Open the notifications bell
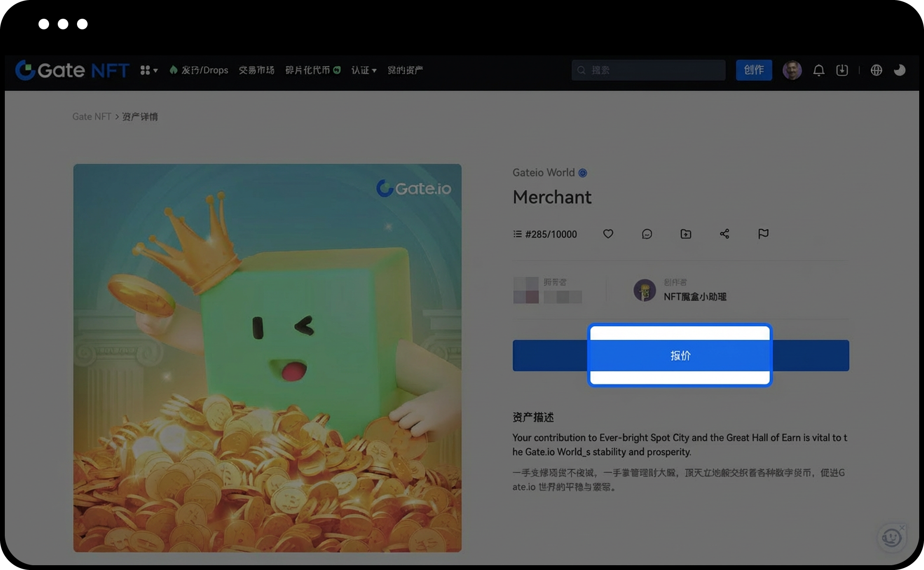 pyautogui.click(x=819, y=70)
